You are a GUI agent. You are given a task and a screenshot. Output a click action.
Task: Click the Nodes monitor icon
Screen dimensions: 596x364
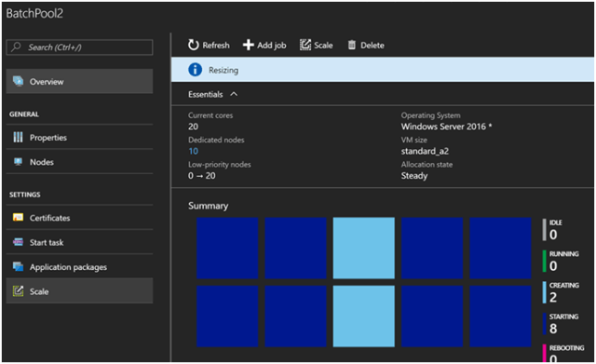pos(18,162)
